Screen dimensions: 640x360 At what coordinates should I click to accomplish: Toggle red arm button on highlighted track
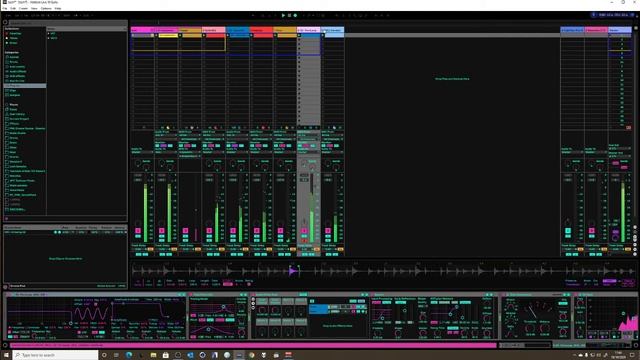tap(304, 240)
